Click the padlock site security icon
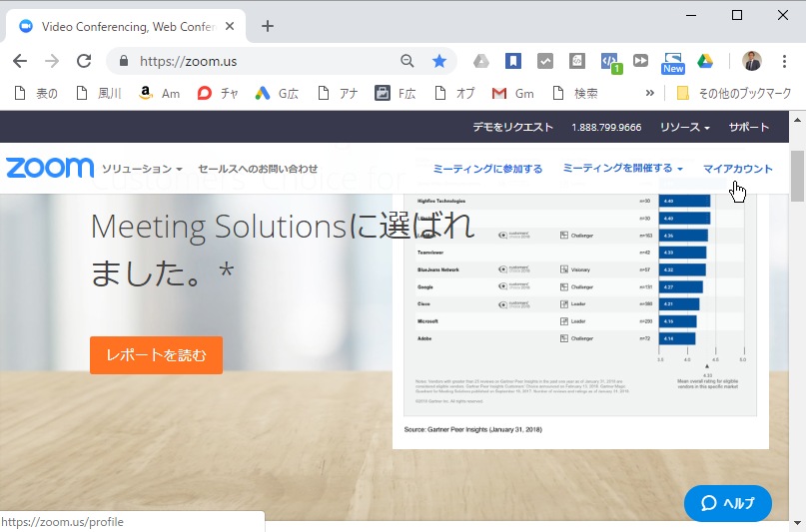 [124, 61]
